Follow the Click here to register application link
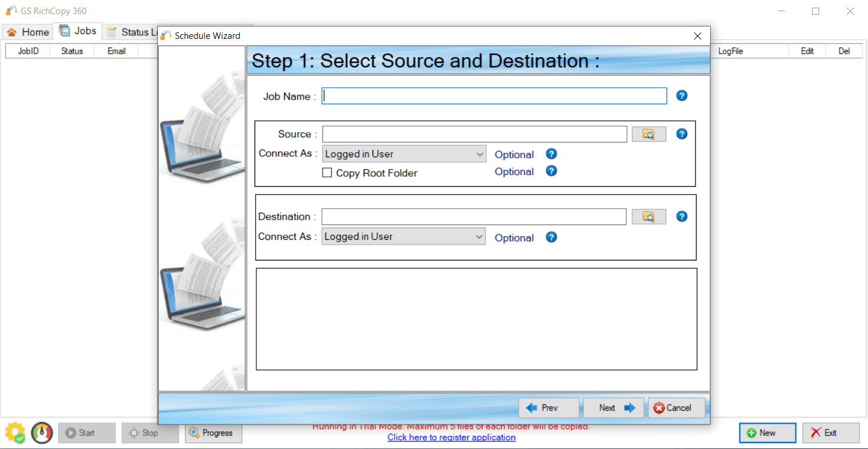Image resolution: width=868 pixels, height=449 pixels. point(451,437)
